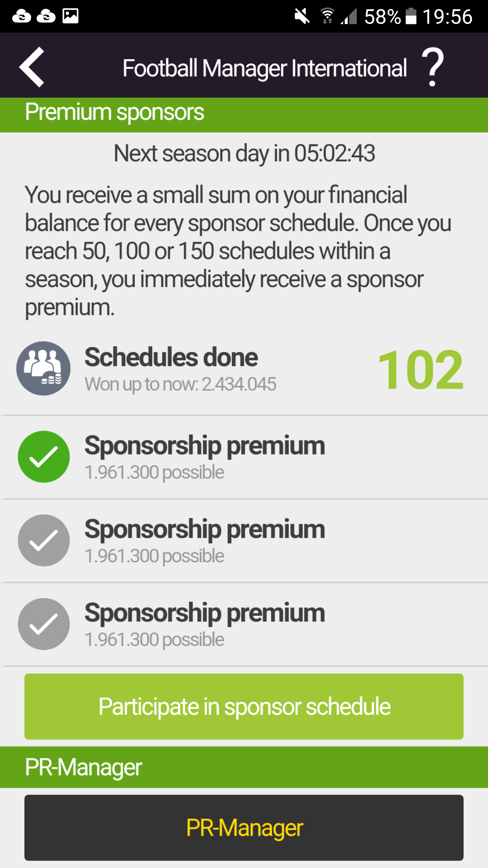This screenshot has width=488, height=868.
Task: Tap the green checkmark on first Sponsorship premium
Action: (44, 457)
